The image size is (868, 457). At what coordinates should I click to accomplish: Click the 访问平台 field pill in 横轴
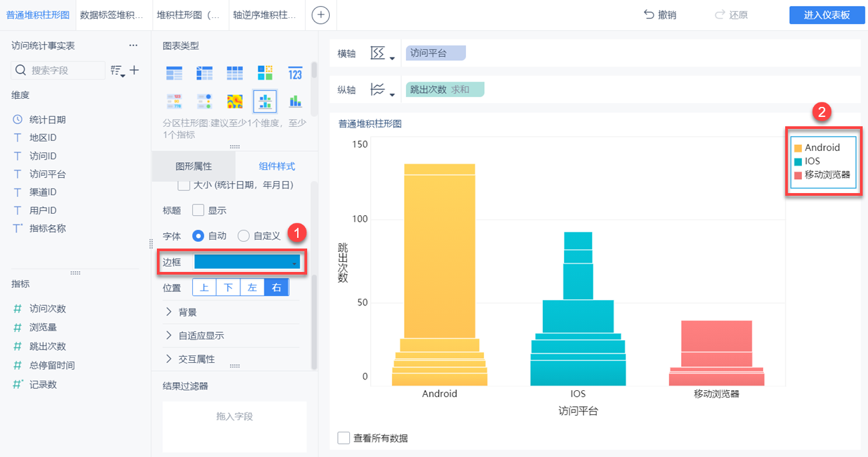coord(435,53)
